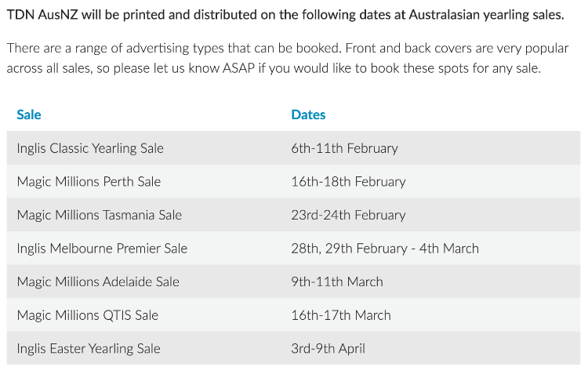Select the Magic Millions Tasmania Sale cell
Screen dimensions: 588x374
pos(99,215)
